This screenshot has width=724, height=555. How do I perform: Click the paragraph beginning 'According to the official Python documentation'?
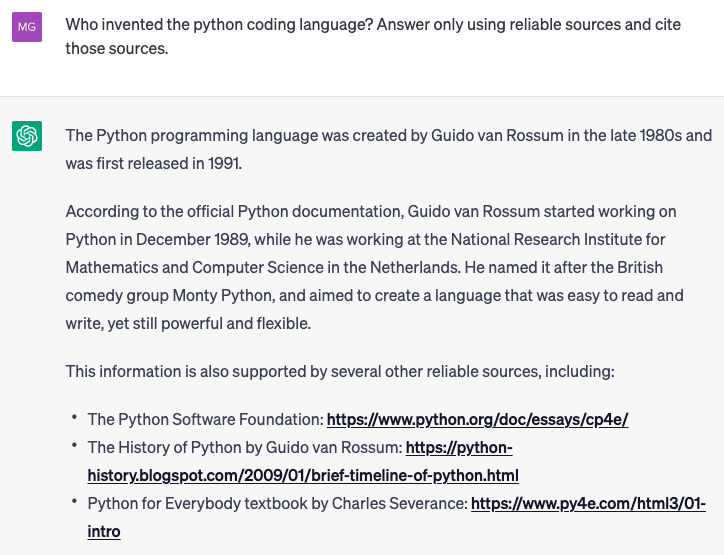374,267
